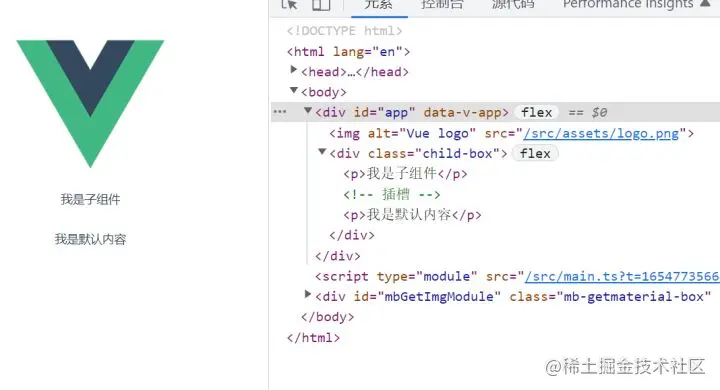Toggle the device toolbar icon
The image size is (720, 390).
(321, 5)
